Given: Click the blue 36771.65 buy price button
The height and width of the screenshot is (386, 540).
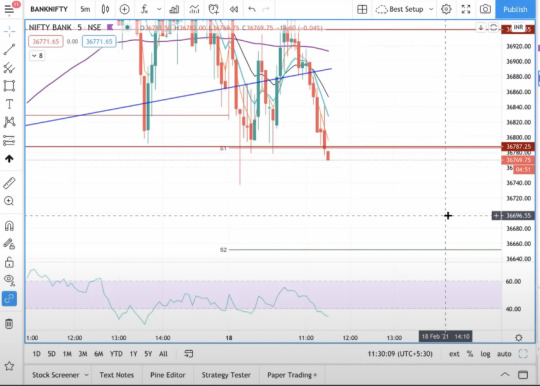Looking at the screenshot, I should click(x=99, y=42).
